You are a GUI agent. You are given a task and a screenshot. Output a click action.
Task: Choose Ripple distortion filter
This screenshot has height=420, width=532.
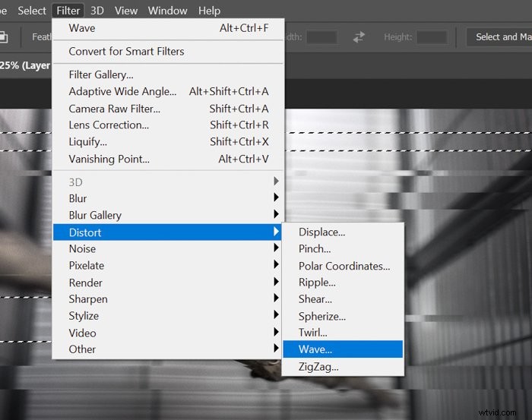click(343, 283)
